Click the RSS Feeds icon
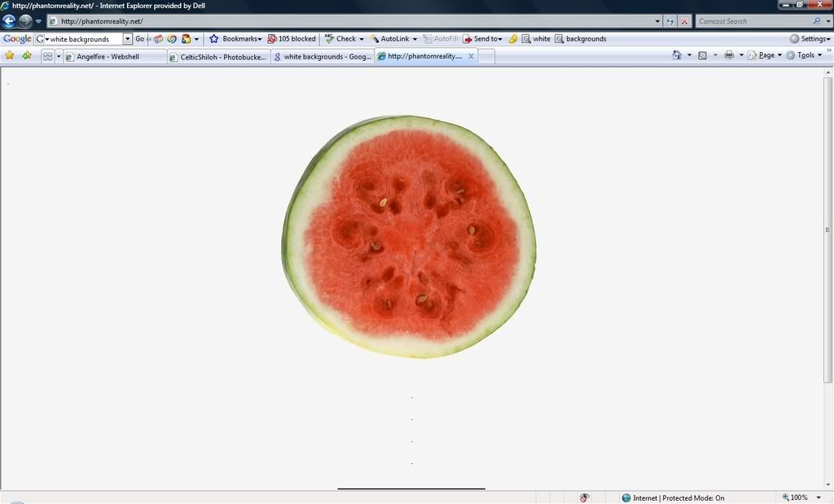This screenshot has height=504, width=834. (702, 55)
